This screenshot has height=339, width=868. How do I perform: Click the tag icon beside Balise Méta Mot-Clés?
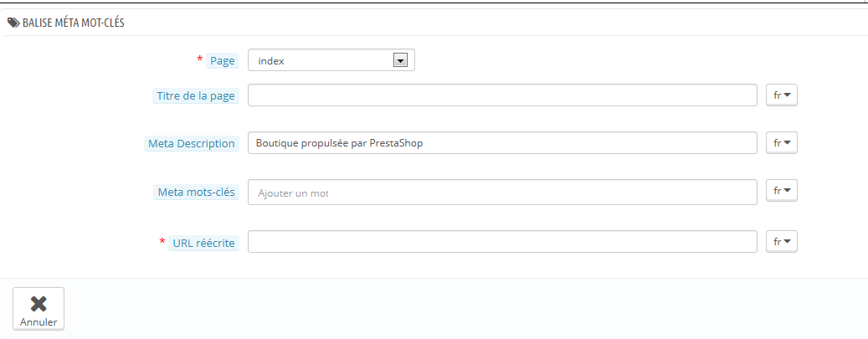click(x=13, y=23)
